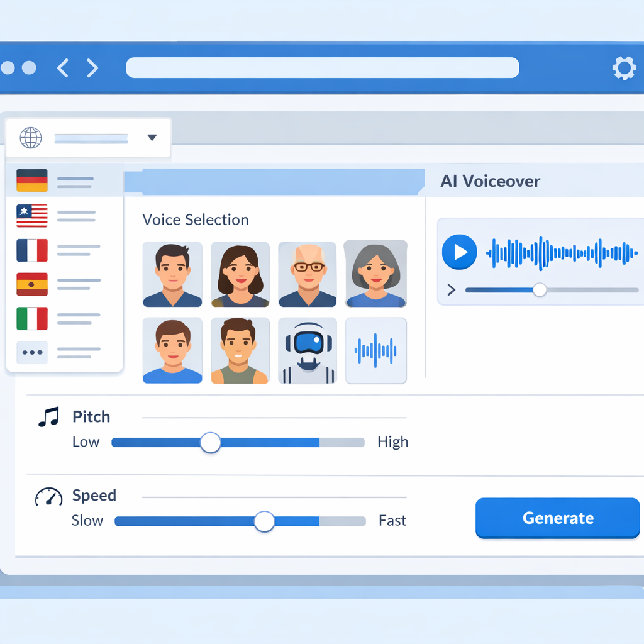Expand more languages with the ellipsis option
644x644 pixels.
point(32,352)
